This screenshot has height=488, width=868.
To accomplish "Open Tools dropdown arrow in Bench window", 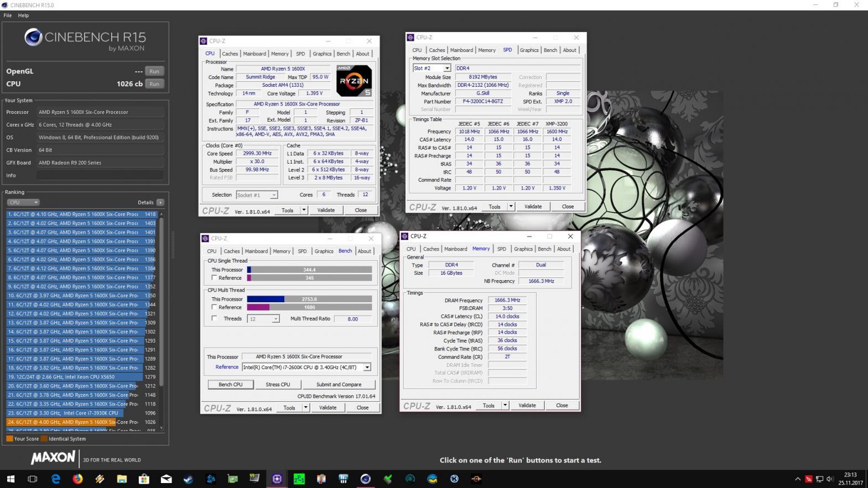I will click(x=305, y=407).
